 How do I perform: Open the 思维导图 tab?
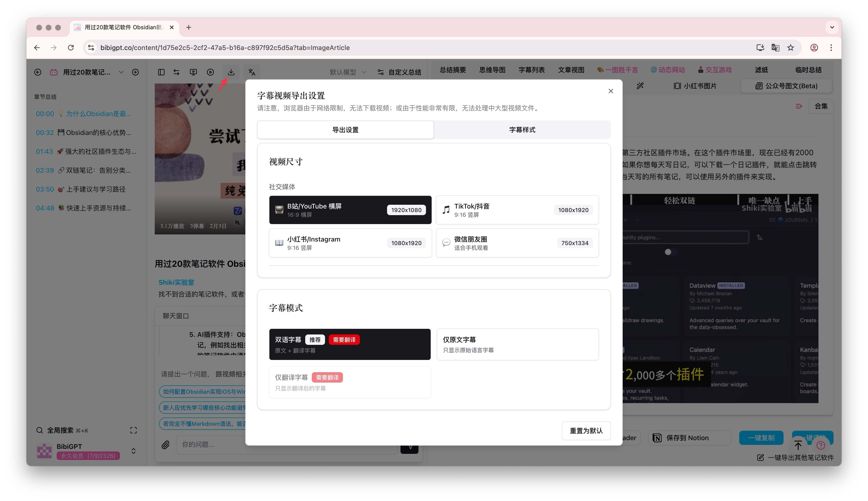tap(492, 70)
